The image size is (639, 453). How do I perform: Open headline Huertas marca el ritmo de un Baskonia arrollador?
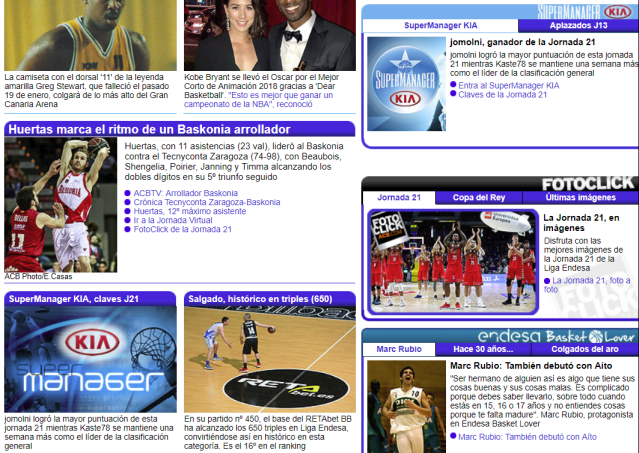(x=149, y=130)
